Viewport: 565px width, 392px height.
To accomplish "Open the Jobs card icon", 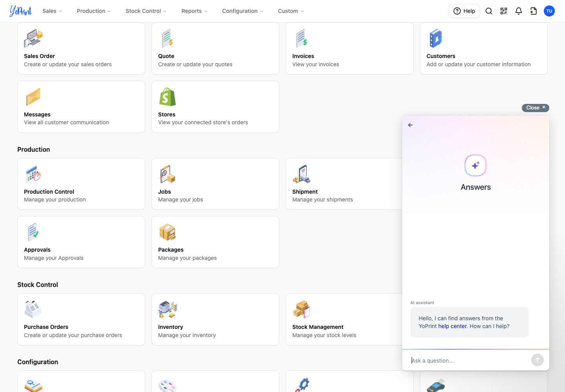I will (168, 174).
